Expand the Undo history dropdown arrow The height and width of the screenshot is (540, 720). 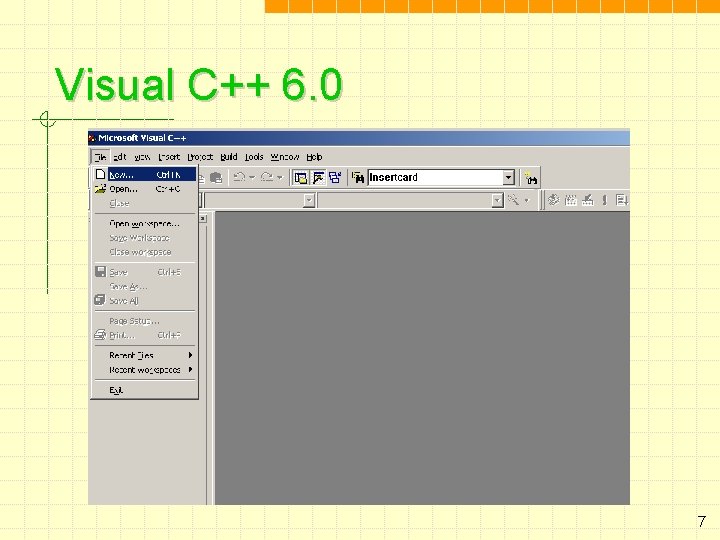252,177
